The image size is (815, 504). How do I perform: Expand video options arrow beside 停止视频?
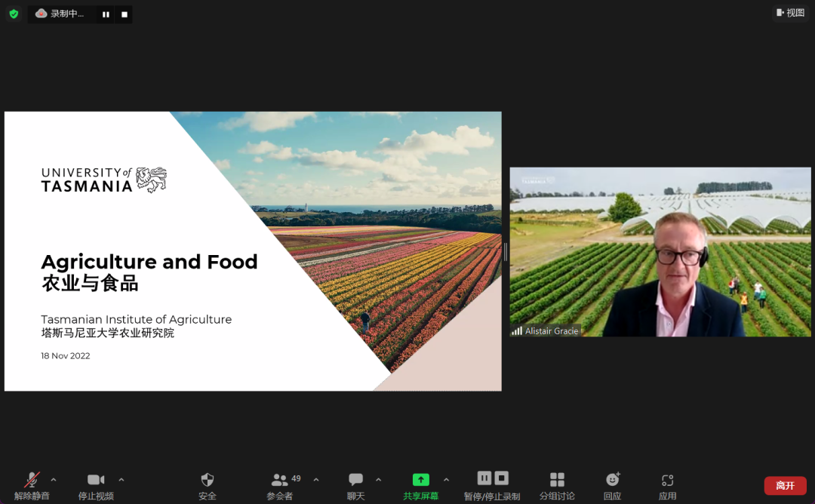point(121,479)
